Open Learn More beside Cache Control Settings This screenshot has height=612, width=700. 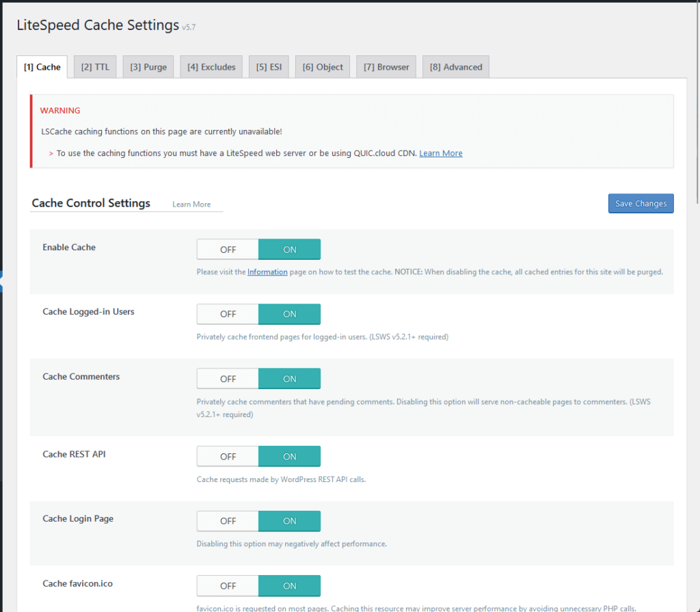191,204
